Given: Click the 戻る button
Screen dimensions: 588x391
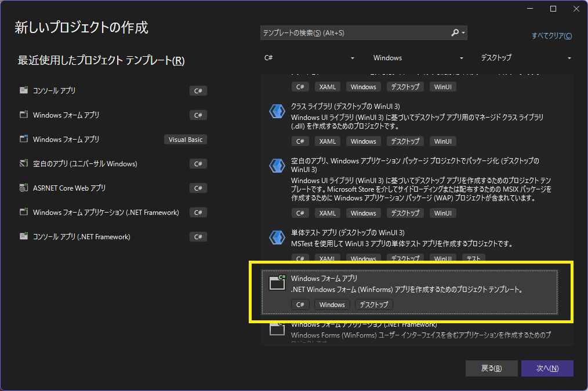Looking at the screenshot, I should [x=491, y=368].
